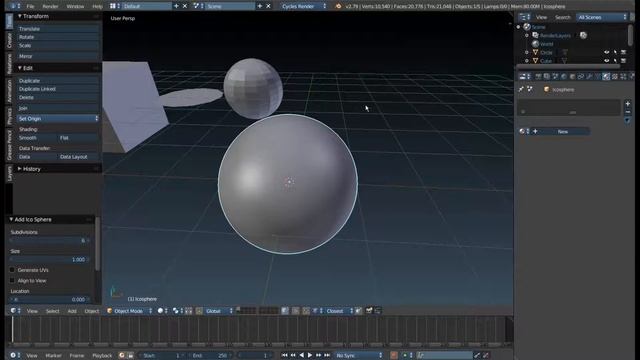Toggle the Generate UVs checkbox
The image size is (640, 360).
[12, 270]
